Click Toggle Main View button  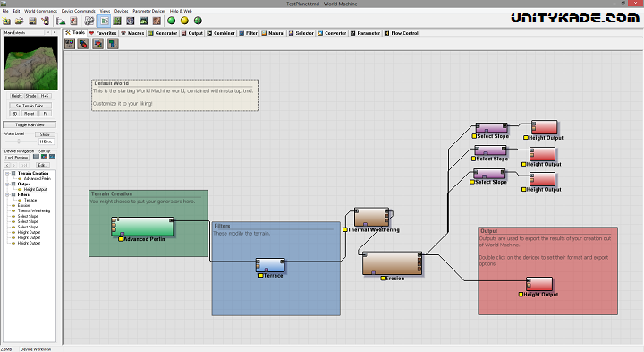(30, 124)
